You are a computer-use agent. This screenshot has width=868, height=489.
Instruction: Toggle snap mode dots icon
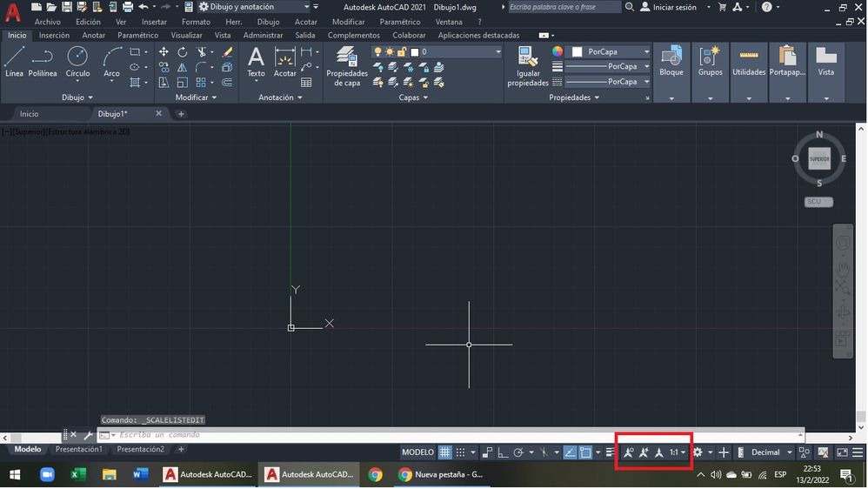pos(460,452)
